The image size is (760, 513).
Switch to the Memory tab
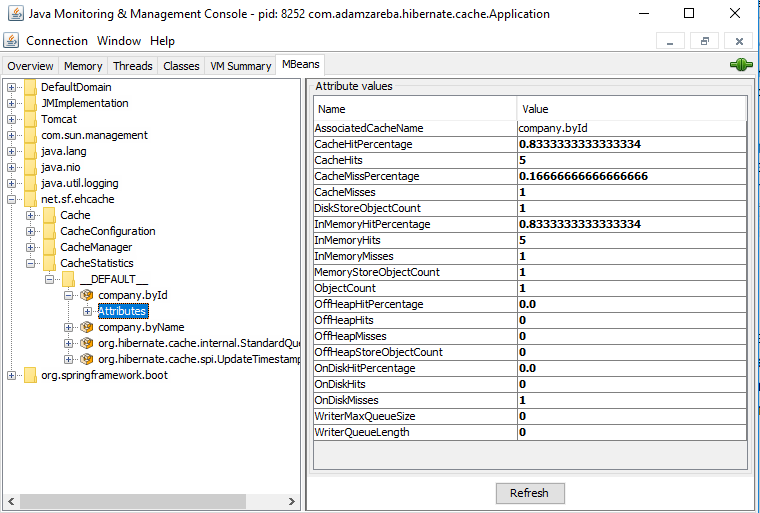point(83,66)
